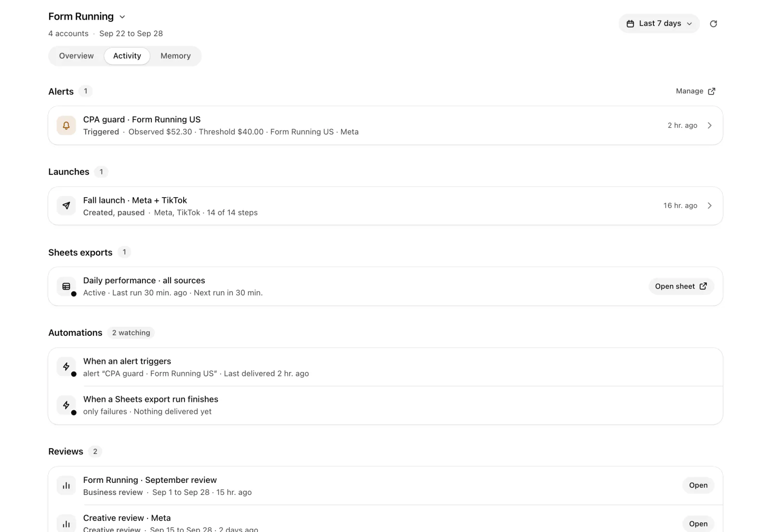Click the bar chart icon on September review
771x532 pixels.
66,486
